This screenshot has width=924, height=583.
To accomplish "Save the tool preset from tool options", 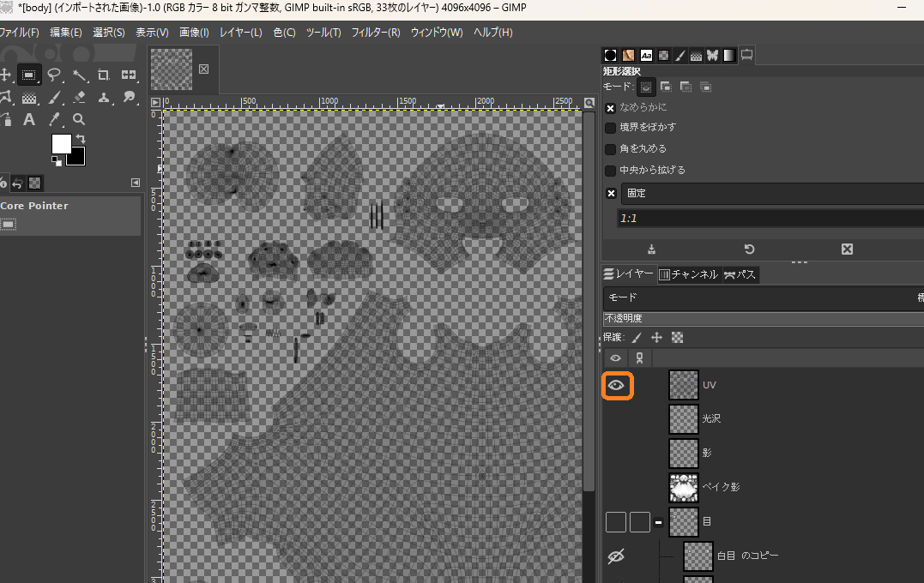I will pos(651,249).
